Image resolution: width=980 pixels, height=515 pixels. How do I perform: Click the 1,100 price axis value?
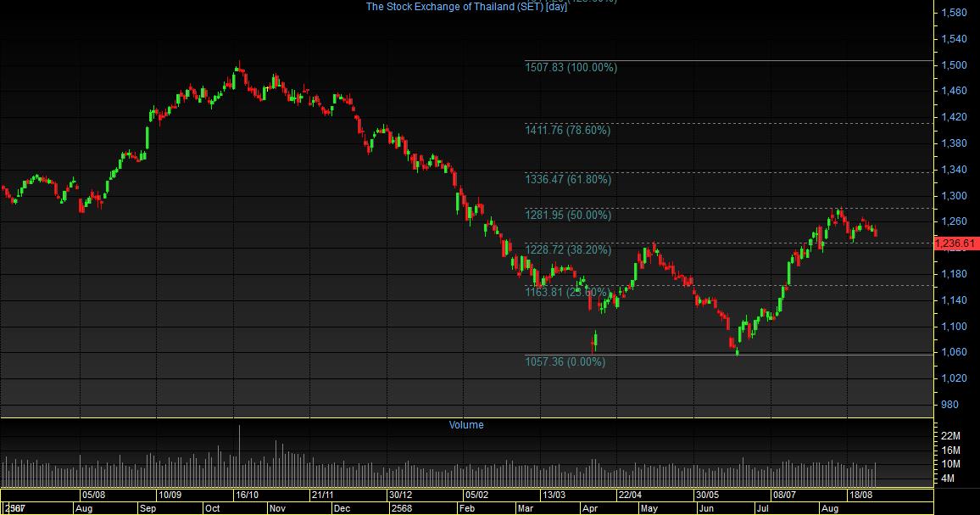click(954, 327)
